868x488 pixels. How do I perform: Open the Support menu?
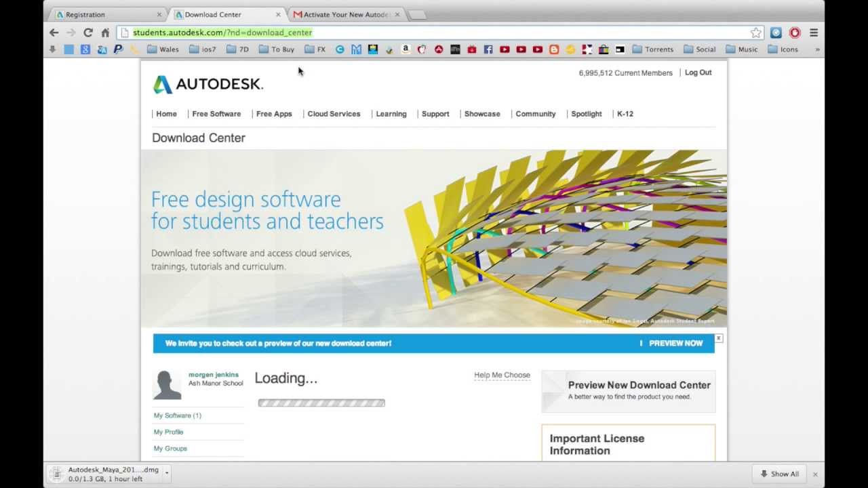pos(435,114)
